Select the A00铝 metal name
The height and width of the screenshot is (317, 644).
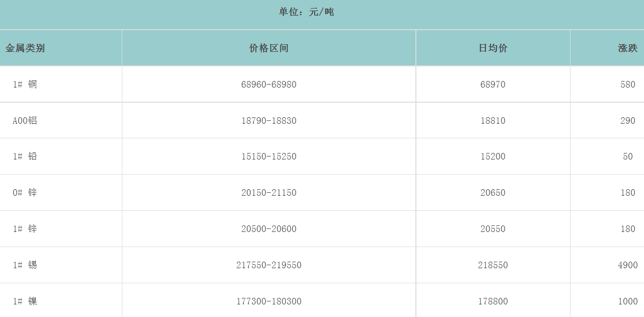(25, 121)
